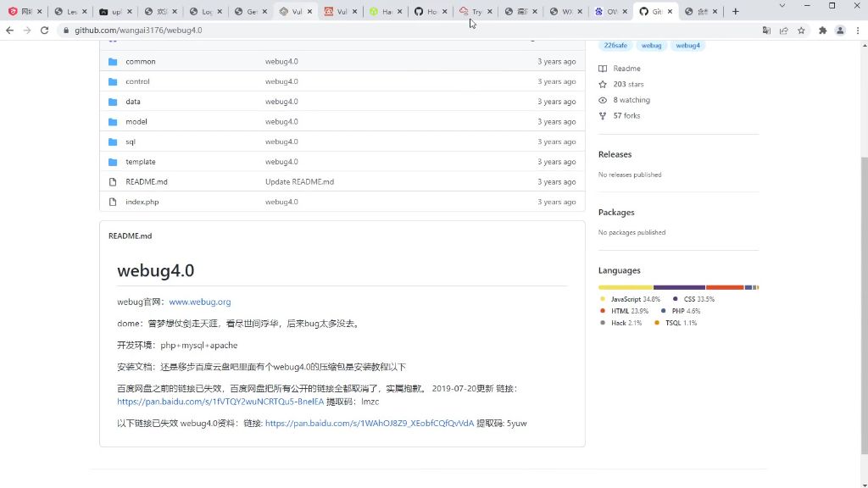
Task: Click the fork icon beside 57 forks
Action: (603, 115)
